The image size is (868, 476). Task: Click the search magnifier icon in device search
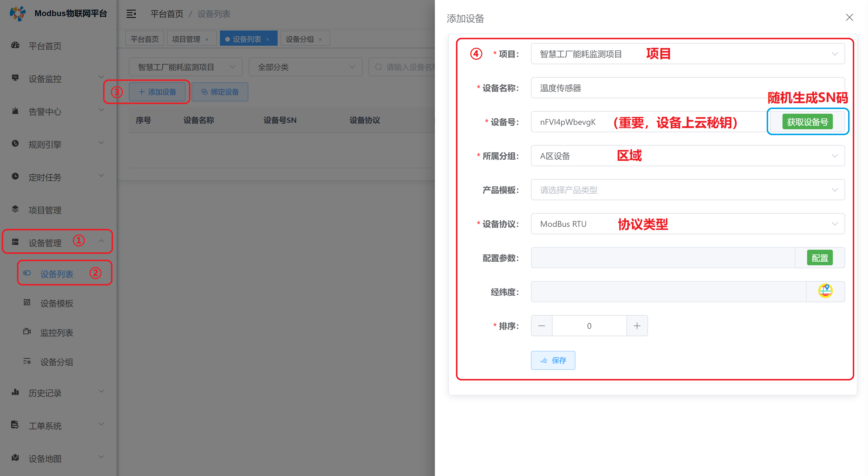click(378, 67)
